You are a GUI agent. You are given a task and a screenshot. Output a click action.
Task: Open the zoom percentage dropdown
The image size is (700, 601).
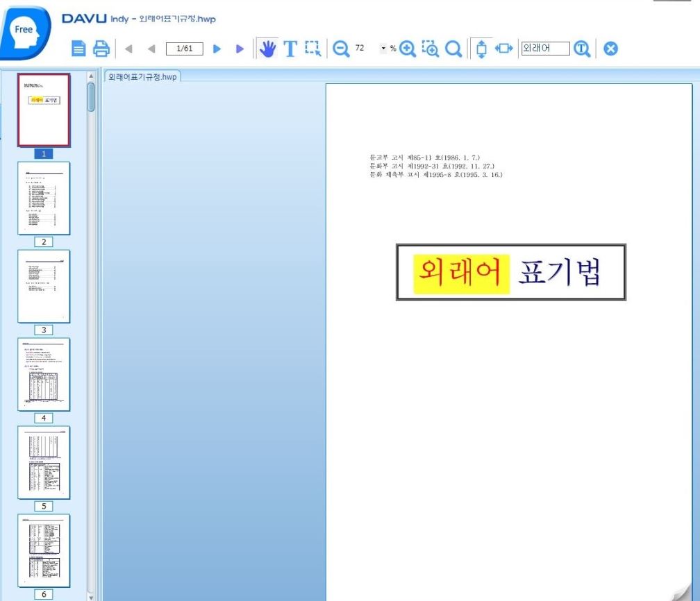[383, 49]
